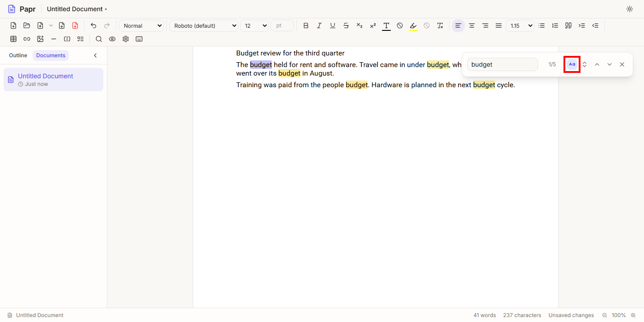Screen dimensions: 644x322
Task: Click the open folder icon
Action: click(x=27, y=25)
